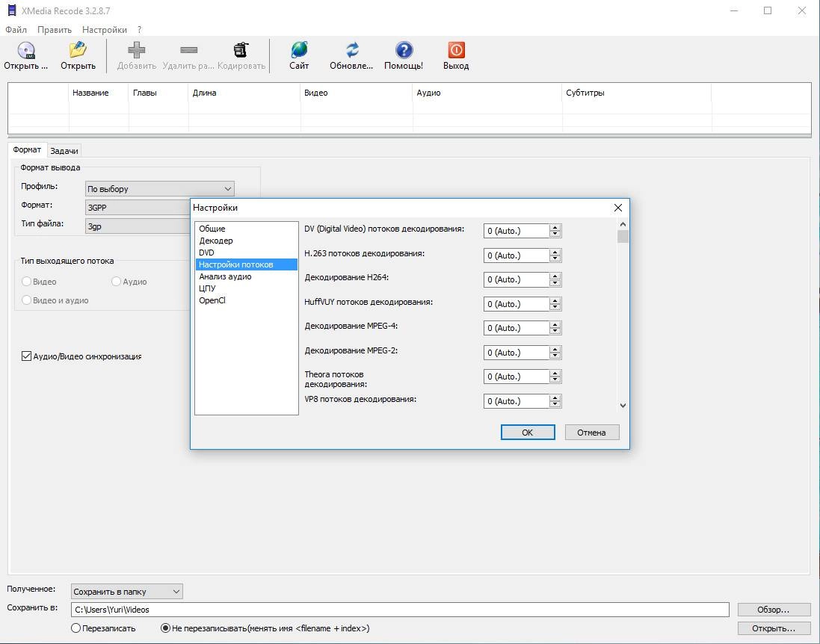Click the Add job plus icon

(x=137, y=50)
